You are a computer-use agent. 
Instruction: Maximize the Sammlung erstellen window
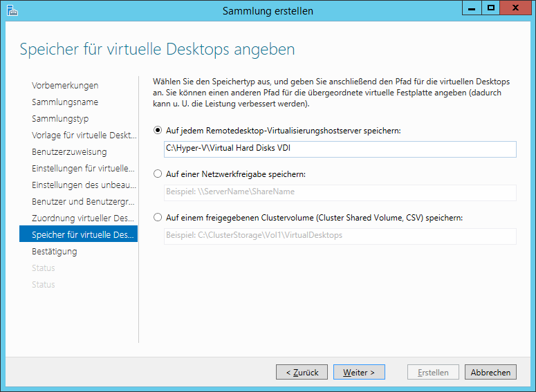[491, 8]
